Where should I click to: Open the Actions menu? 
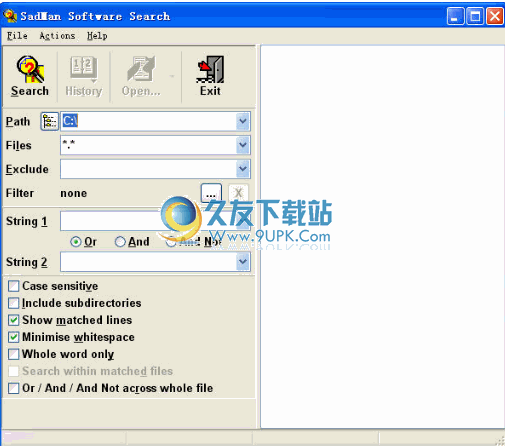pyautogui.click(x=57, y=36)
